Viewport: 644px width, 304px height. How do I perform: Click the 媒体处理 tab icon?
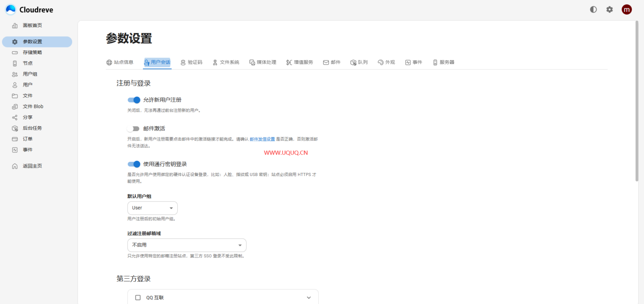point(252,63)
